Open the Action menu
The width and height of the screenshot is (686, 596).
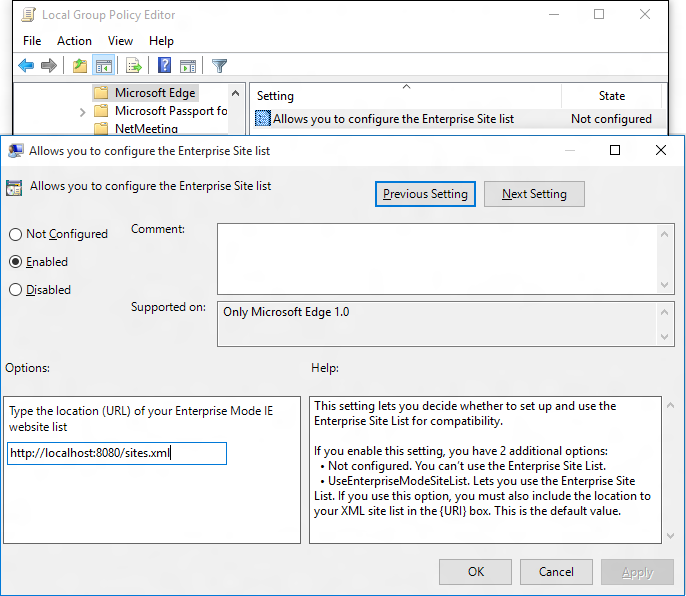(x=74, y=41)
